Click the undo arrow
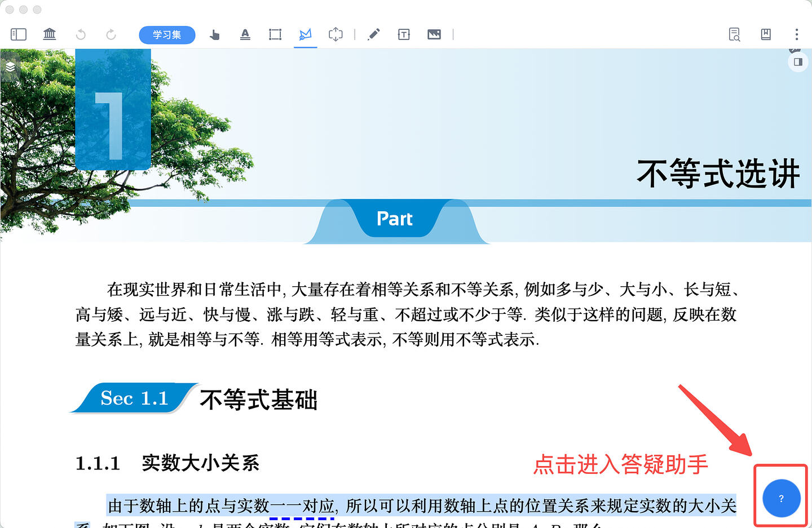The image size is (812, 528). tap(81, 34)
